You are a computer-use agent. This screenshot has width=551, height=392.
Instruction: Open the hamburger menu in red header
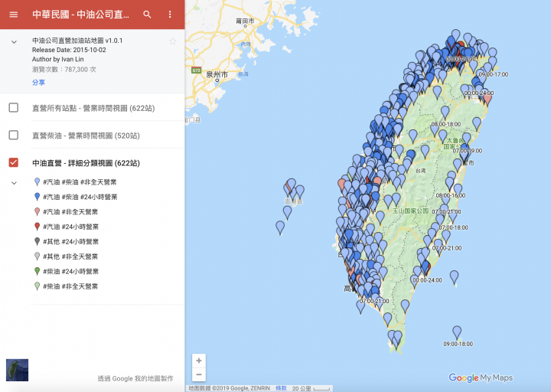click(x=13, y=15)
